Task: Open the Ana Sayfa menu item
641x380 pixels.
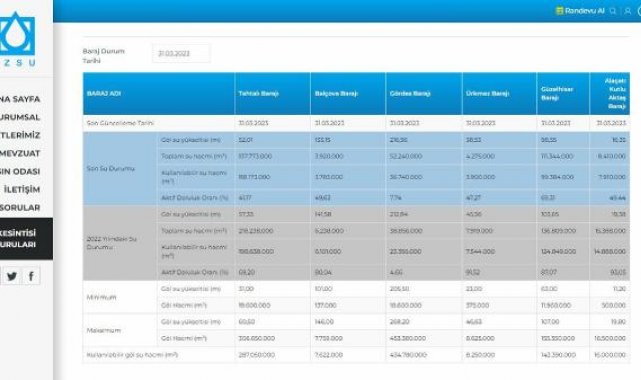Action: point(20,99)
